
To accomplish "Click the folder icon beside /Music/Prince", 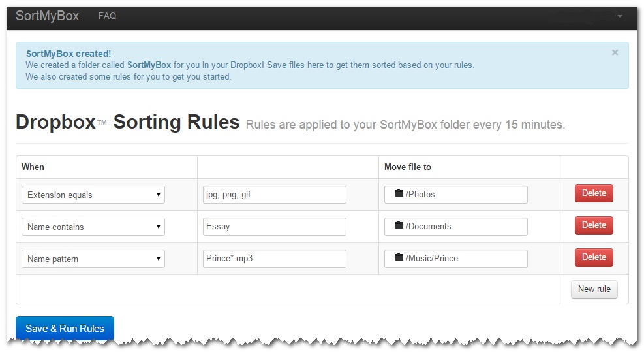I will (x=399, y=257).
